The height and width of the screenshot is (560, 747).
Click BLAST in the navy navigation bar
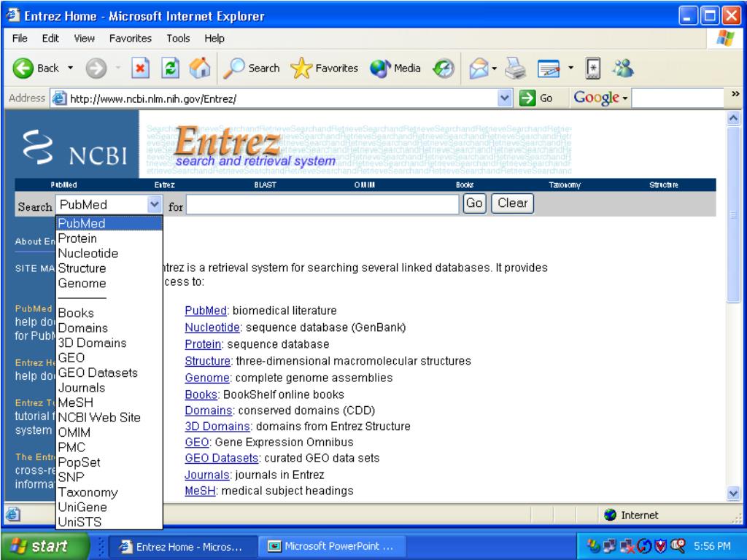point(265,184)
